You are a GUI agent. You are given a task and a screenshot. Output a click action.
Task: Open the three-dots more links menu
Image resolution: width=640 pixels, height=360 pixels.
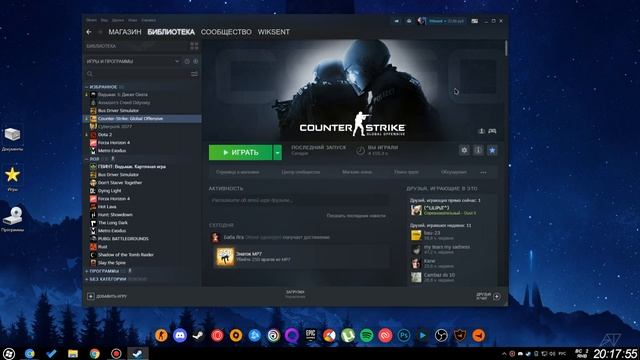click(483, 172)
